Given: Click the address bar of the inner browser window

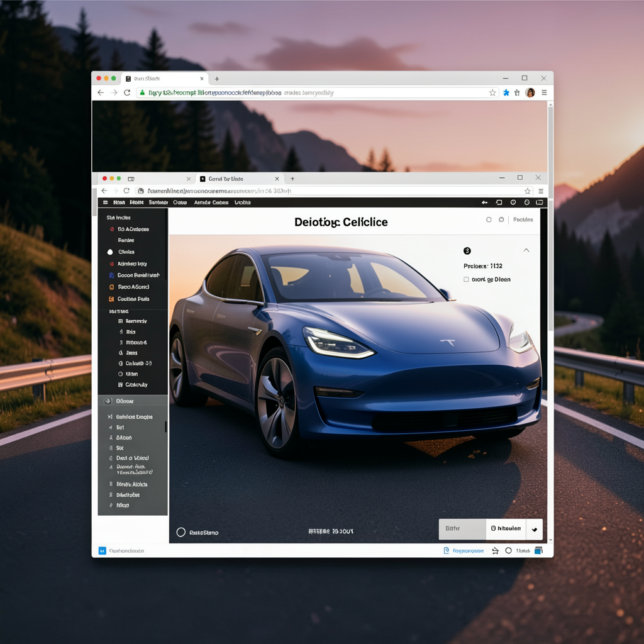Looking at the screenshot, I should point(335,191).
